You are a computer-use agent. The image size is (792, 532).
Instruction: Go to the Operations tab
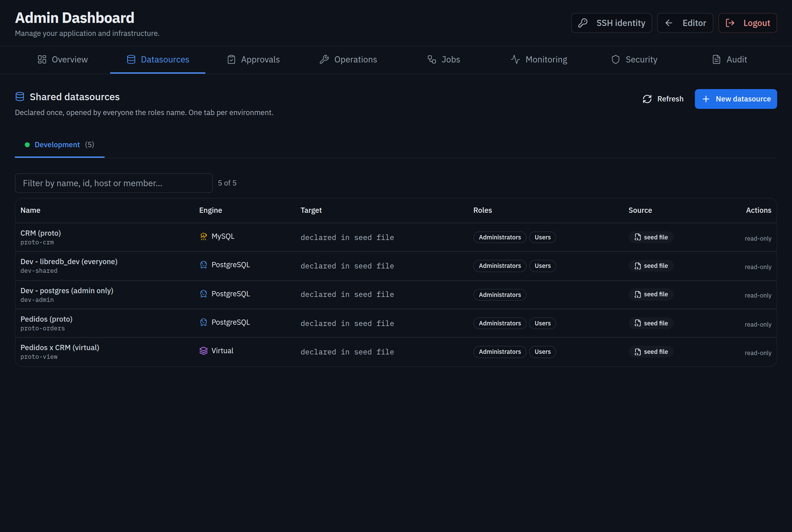[x=348, y=60]
